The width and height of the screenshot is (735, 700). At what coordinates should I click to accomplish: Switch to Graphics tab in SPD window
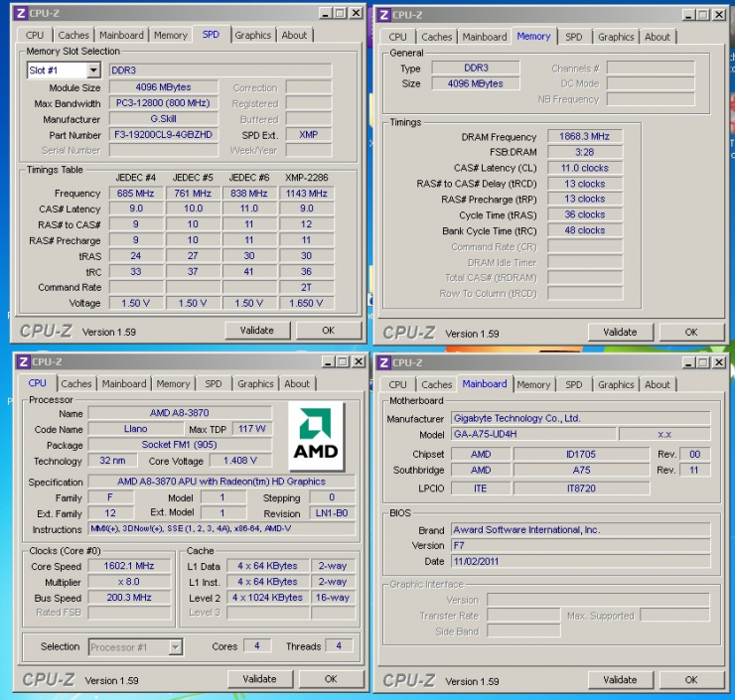pos(253,35)
